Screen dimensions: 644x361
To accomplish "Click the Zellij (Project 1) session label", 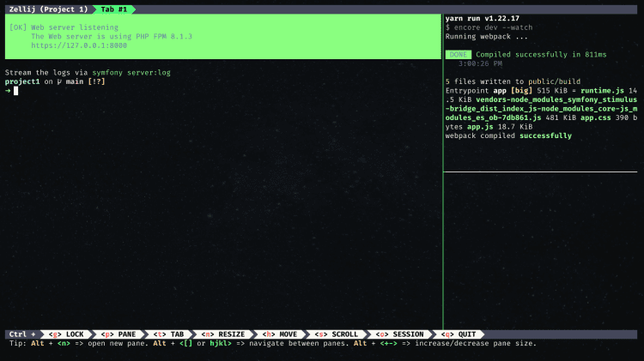I will [48, 9].
